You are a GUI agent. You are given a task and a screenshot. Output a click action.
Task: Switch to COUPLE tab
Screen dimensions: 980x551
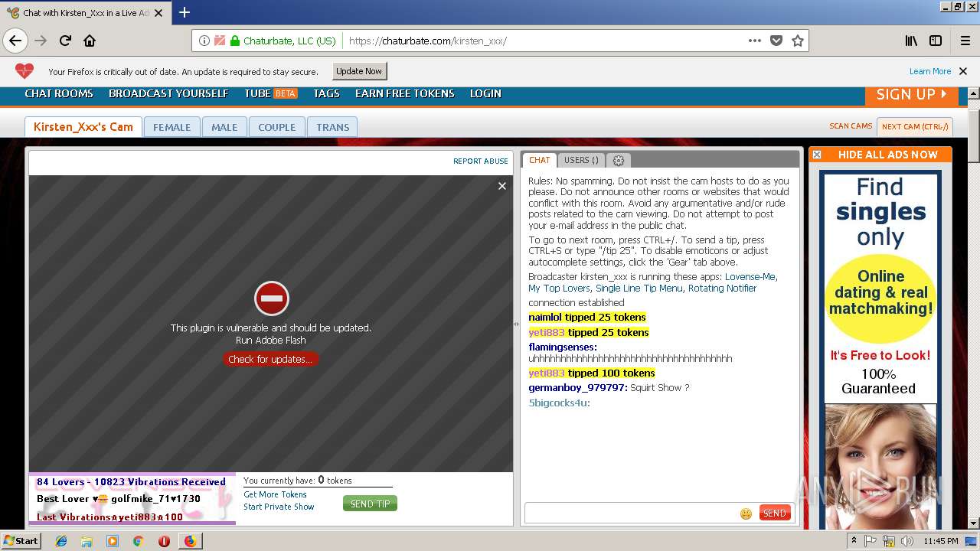click(276, 127)
